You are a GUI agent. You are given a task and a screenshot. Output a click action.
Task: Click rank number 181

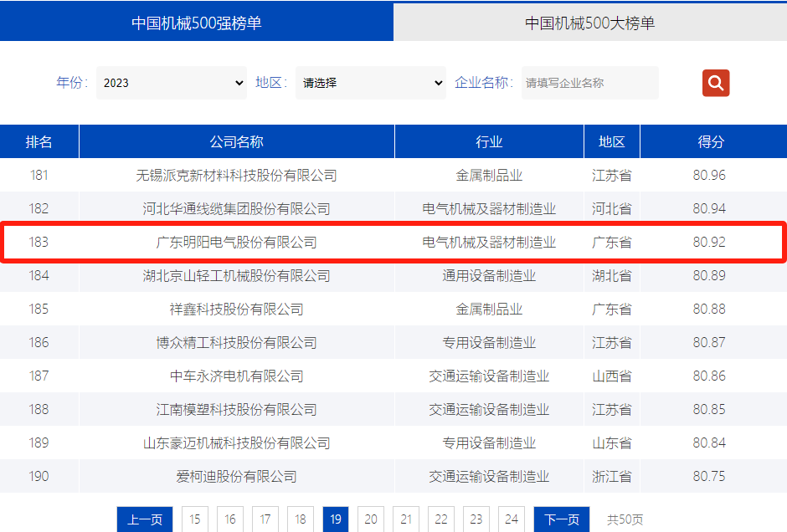[x=39, y=175]
